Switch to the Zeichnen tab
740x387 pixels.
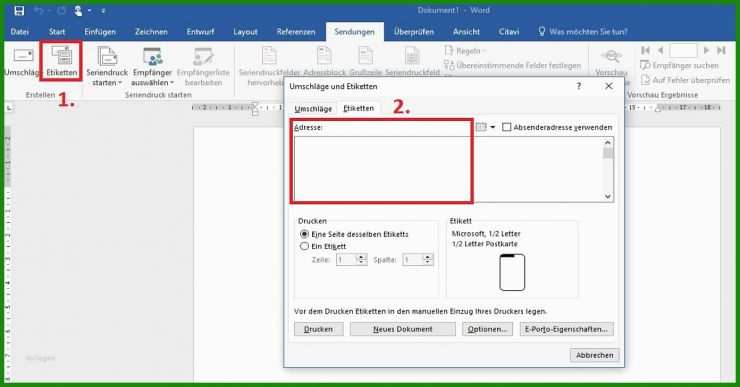[151, 32]
